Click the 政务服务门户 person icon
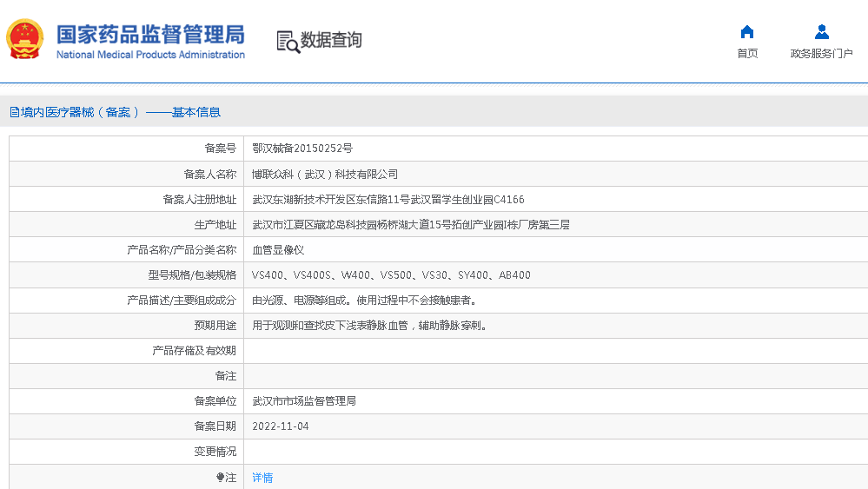The width and height of the screenshot is (868, 489). [821, 32]
